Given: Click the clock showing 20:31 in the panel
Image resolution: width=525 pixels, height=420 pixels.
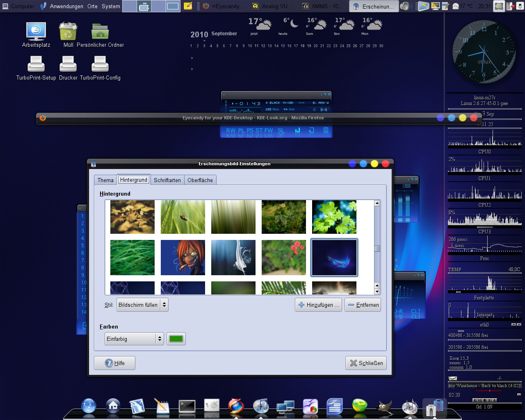Looking at the screenshot, I should click(x=484, y=6).
